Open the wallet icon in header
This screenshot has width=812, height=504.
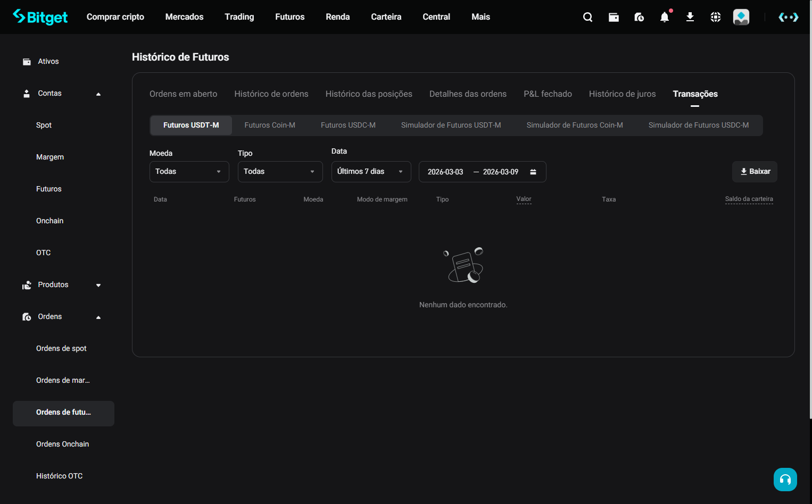(x=614, y=17)
